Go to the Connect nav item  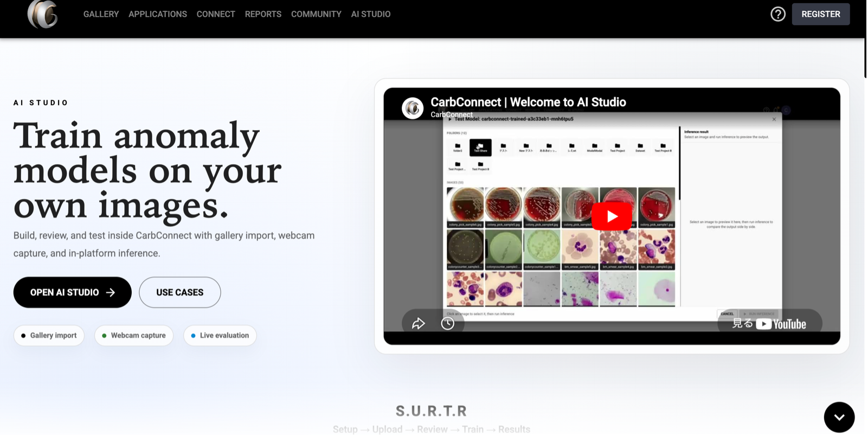click(x=216, y=14)
